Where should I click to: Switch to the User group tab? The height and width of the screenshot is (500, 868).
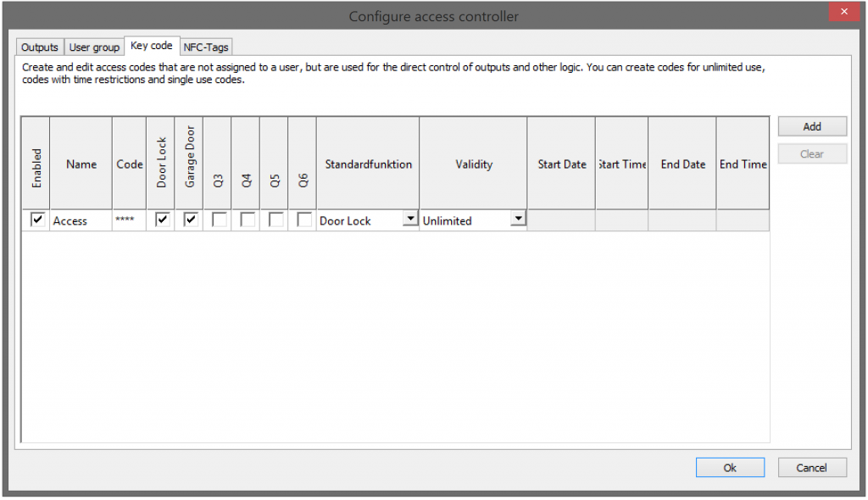[94, 47]
